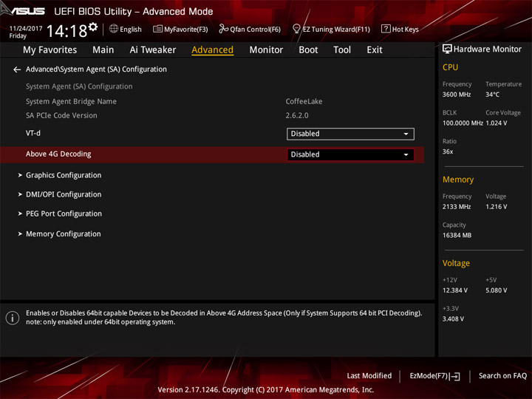Open the Monitor tab
This screenshot has height=399, width=532.
tap(266, 50)
